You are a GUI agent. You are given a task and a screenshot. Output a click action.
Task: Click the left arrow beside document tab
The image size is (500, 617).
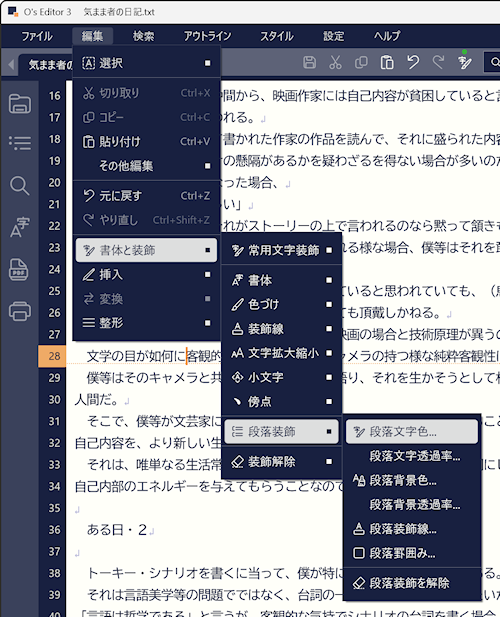[x=11, y=64]
